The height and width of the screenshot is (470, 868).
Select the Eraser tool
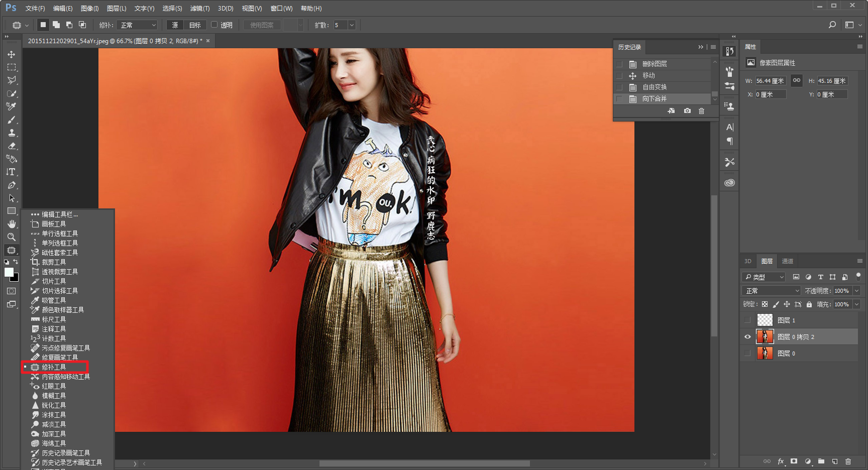(x=11, y=146)
